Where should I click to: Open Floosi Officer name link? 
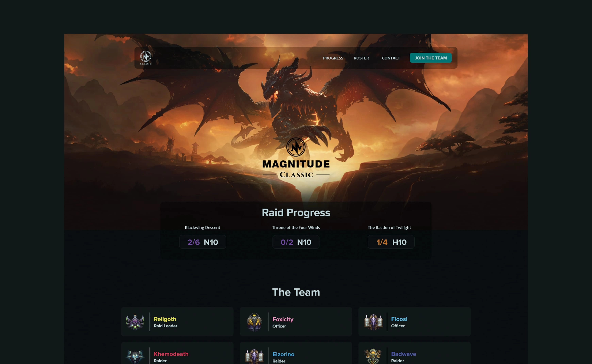click(x=399, y=319)
